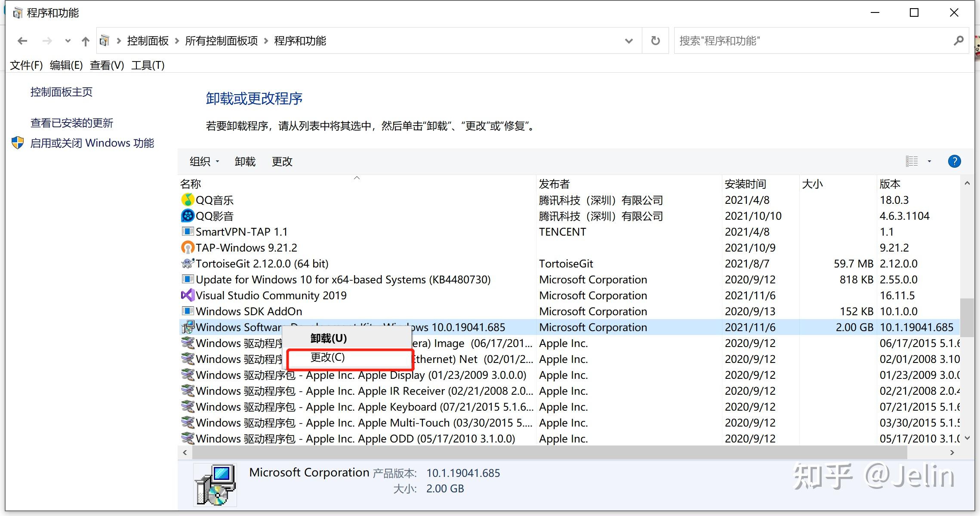Click the Windows Software Development Kit icon
This screenshot has width=980, height=516.
[188, 327]
